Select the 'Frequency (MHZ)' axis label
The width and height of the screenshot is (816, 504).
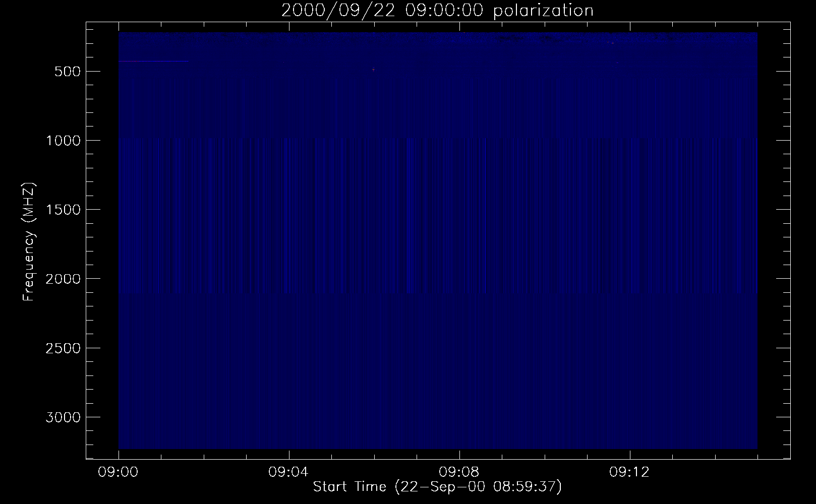pos(29,241)
